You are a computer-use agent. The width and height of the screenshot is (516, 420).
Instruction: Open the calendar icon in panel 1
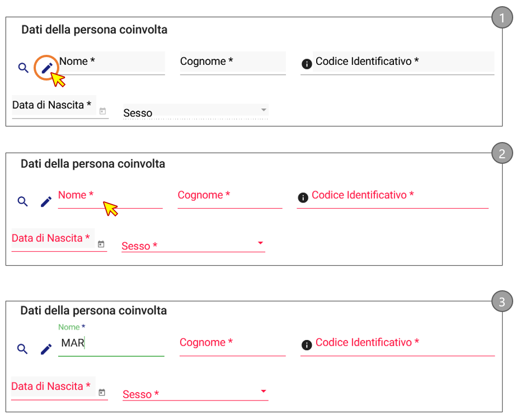102,111
